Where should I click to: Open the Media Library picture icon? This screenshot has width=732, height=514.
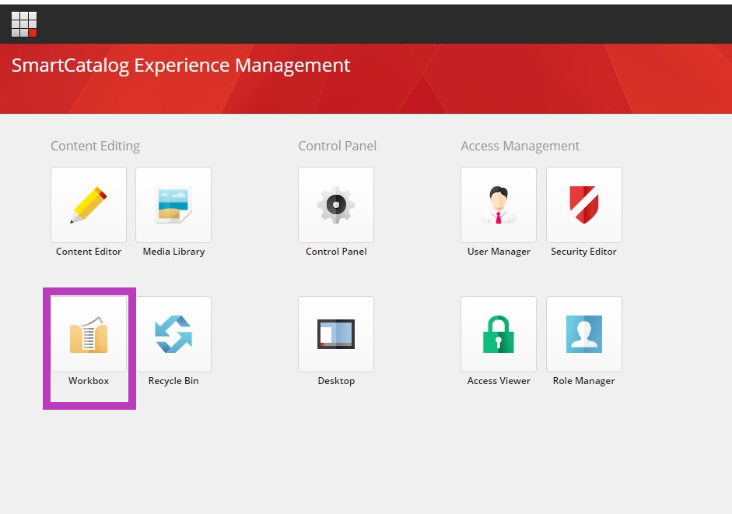173,205
